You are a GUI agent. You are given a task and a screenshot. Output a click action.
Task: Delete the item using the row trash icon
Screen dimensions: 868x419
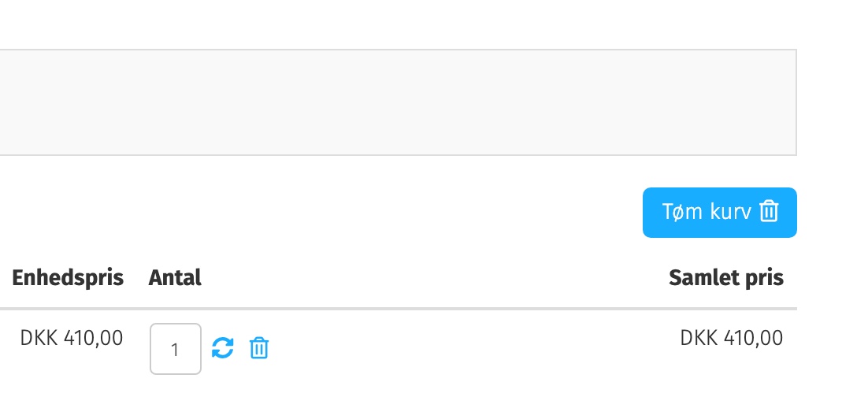259,348
